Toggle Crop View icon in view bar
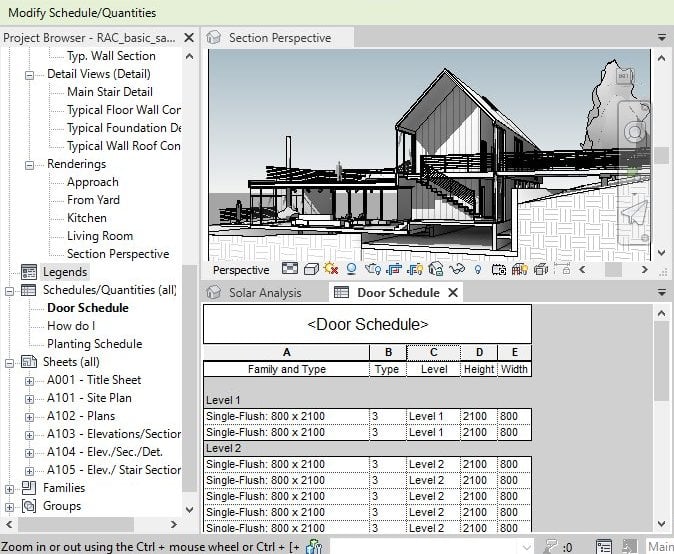 394,269
